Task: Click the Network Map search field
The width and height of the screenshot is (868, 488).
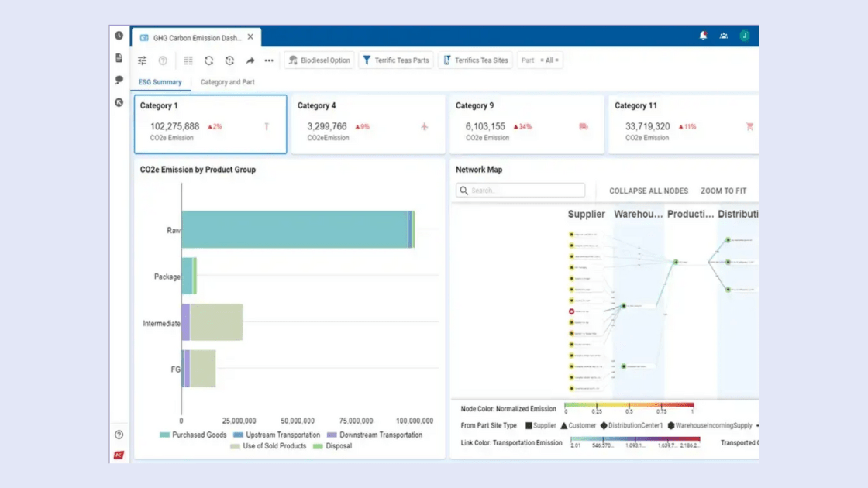Action: (x=519, y=190)
